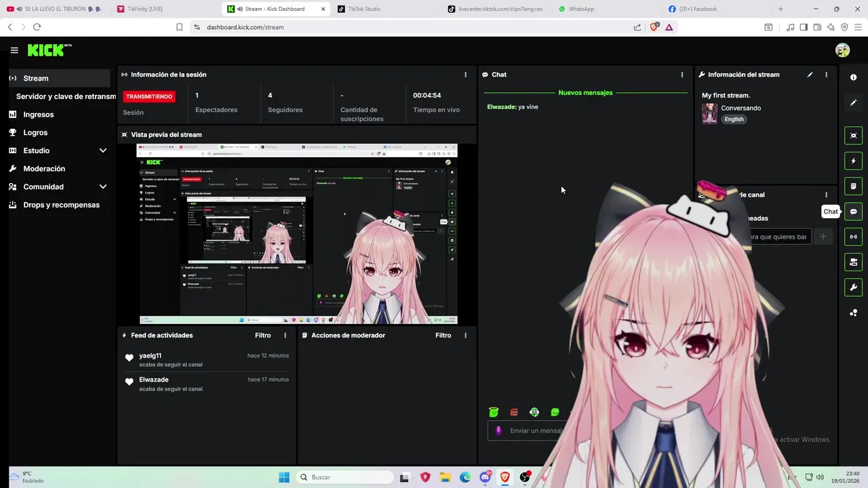The width and height of the screenshot is (868, 488).
Task: Select Elwazade follow activity entry
Action: coord(207,384)
